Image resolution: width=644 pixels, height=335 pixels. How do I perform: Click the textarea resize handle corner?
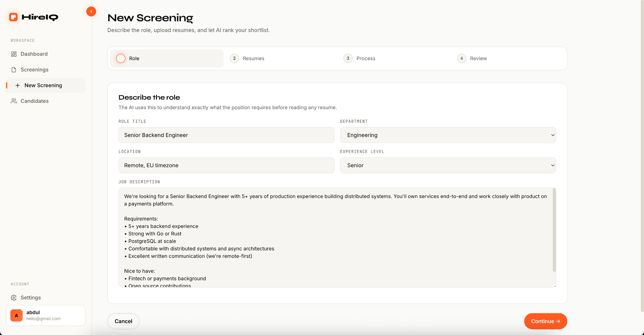[554, 286]
